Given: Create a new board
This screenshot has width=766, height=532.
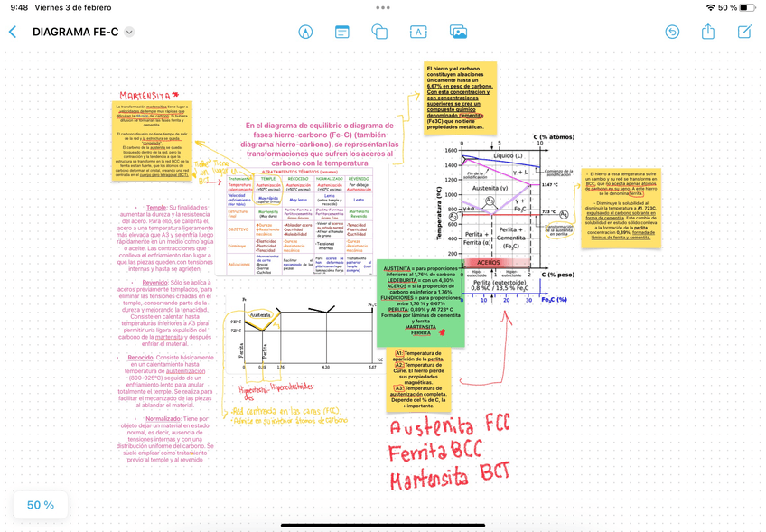Looking at the screenshot, I should pos(744,32).
